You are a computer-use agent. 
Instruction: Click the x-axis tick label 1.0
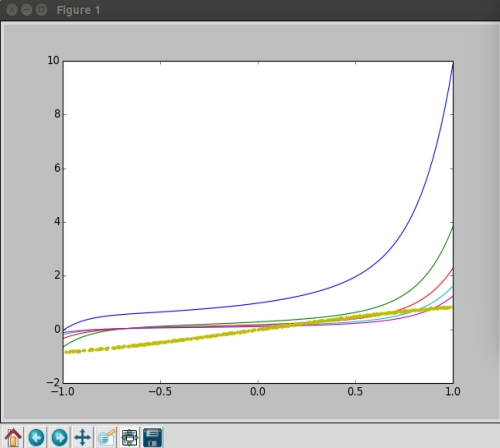tap(453, 391)
